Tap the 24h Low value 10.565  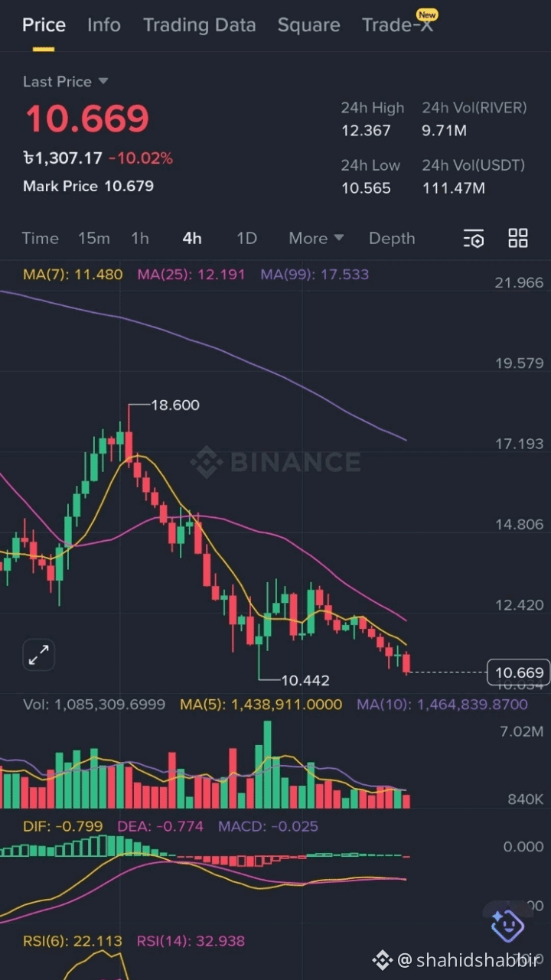click(366, 188)
